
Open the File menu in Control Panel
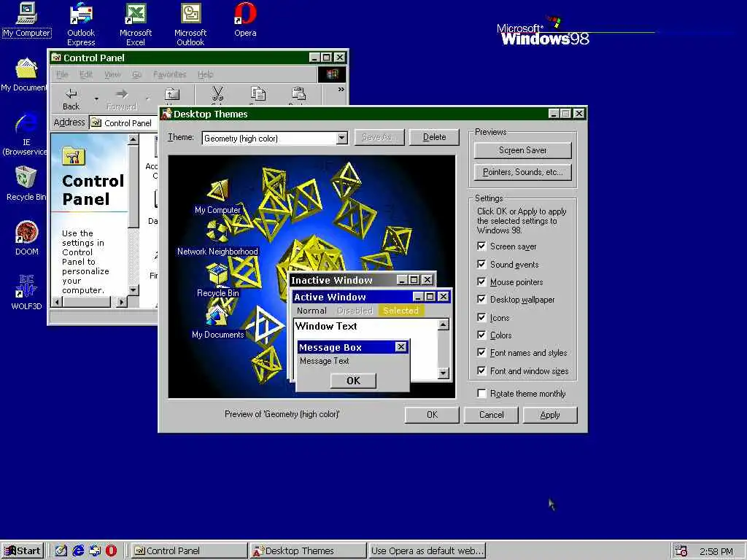(x=62, y=74)
